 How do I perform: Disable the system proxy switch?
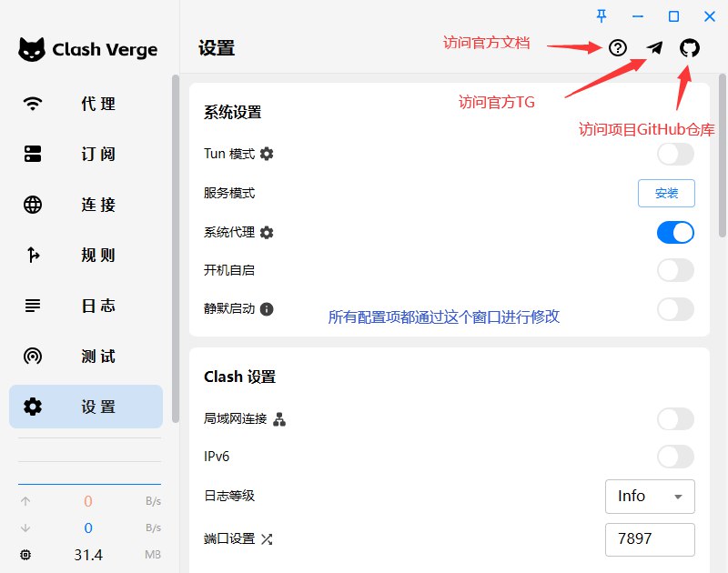pos(675,233)
